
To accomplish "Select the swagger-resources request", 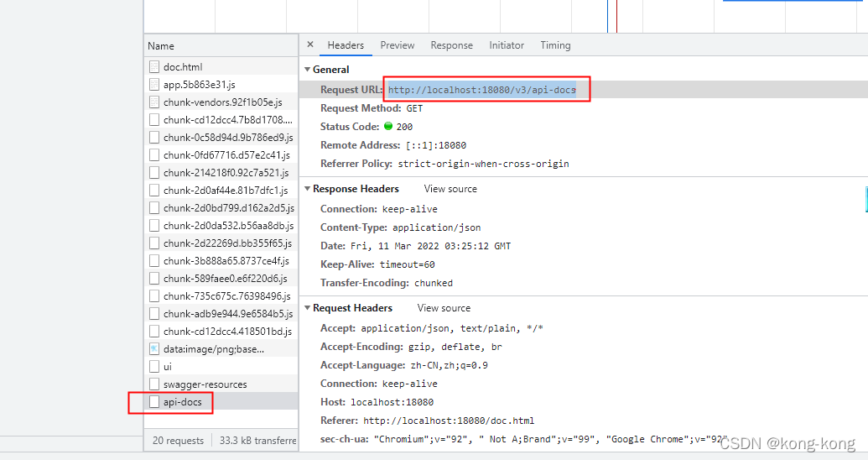I will tap(221, 384).
